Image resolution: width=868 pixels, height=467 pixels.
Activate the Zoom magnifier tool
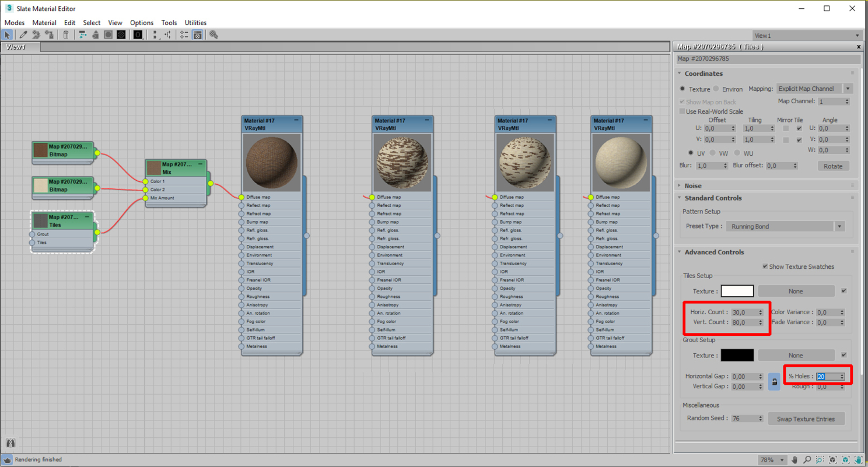pos(808,460)
